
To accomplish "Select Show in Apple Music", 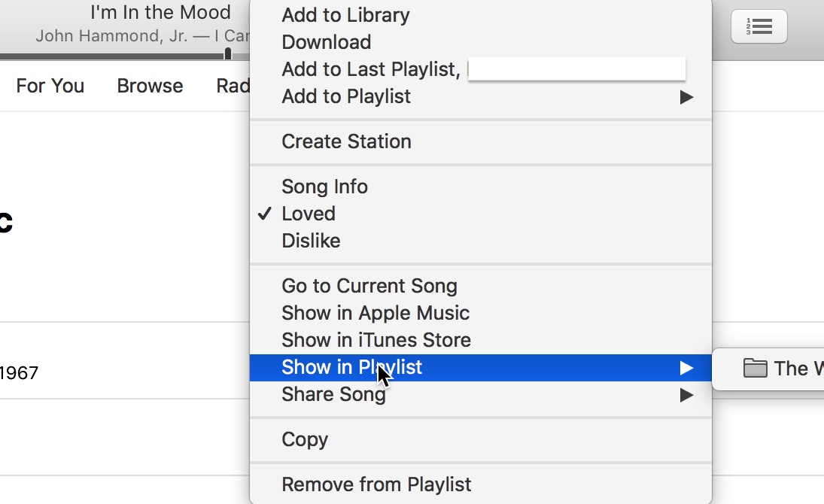I will coord(375,313).
